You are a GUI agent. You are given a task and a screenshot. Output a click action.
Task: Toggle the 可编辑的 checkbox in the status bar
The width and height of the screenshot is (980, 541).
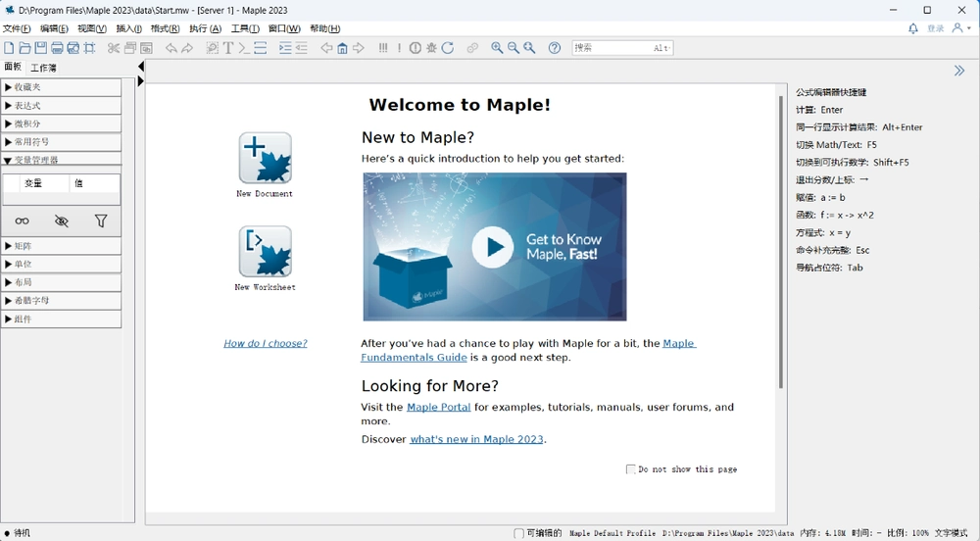point(518,533)
